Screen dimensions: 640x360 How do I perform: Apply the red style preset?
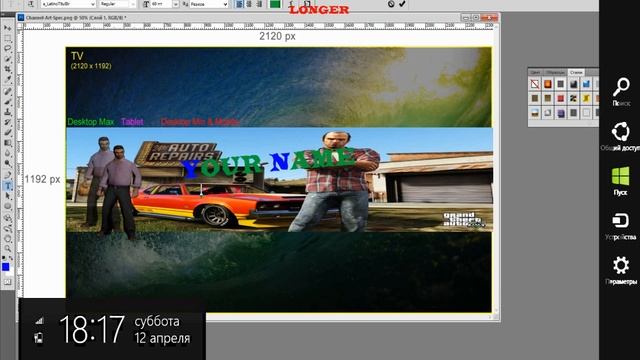coord(560,98)
